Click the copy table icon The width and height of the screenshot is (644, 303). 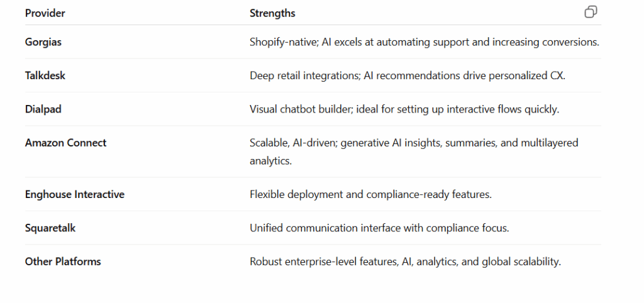pyautogui.click(x=591, y=13)
